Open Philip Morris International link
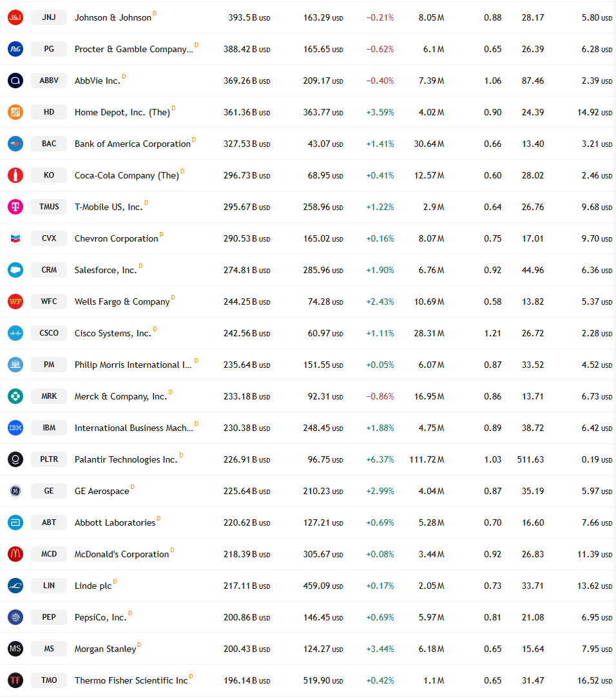Image resolution: width=616 pixels, height=699 pixels. (x=133, y=365)
